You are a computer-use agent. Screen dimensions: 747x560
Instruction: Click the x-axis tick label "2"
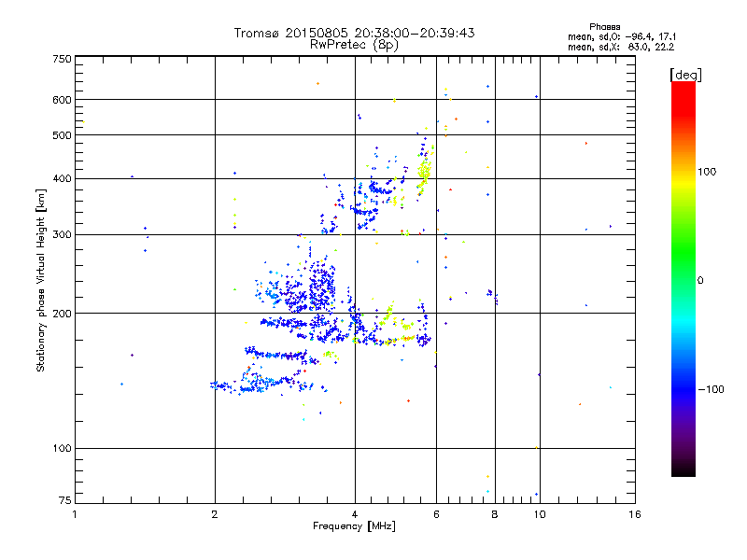[215, 514]
